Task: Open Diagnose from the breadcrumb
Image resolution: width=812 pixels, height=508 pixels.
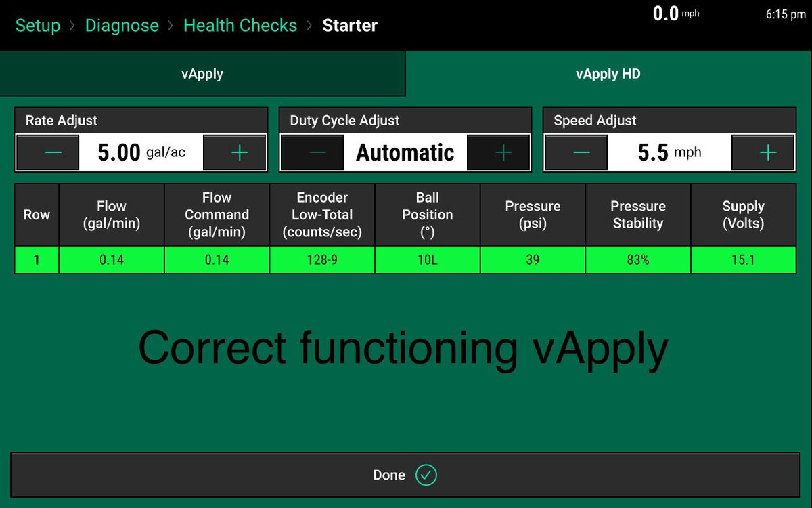Action: point(122,26)
